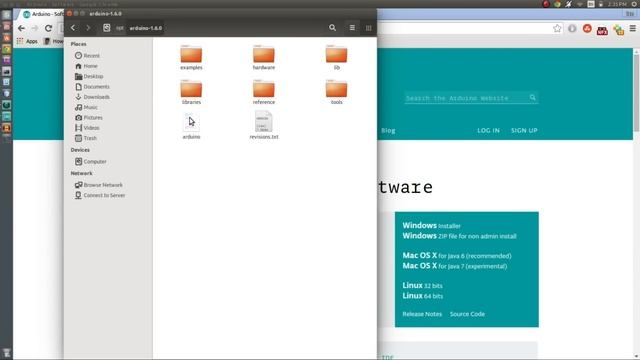Click the file manager search icon
The height and width of the screenshot is (360, 640).
(333, 28)
